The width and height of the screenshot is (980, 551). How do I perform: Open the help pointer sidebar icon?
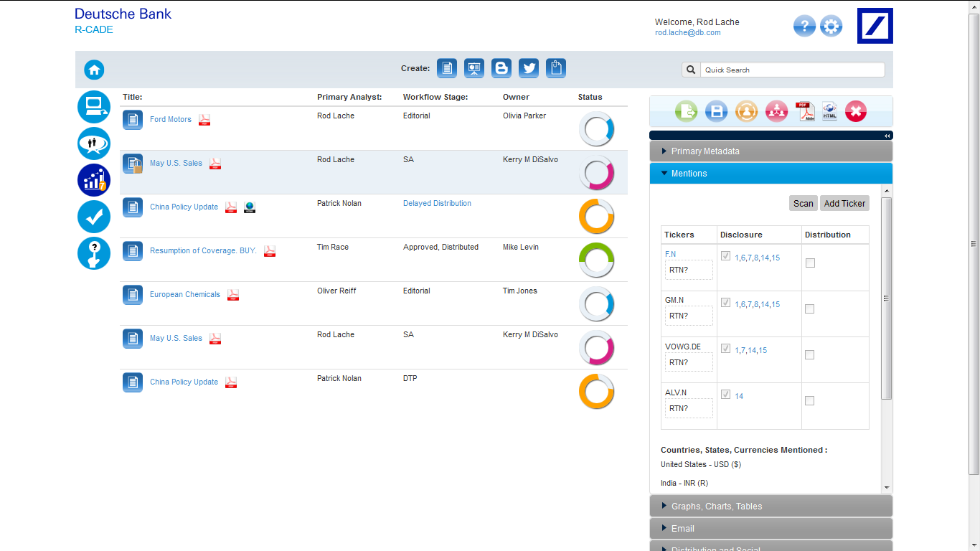pos(94,253)
